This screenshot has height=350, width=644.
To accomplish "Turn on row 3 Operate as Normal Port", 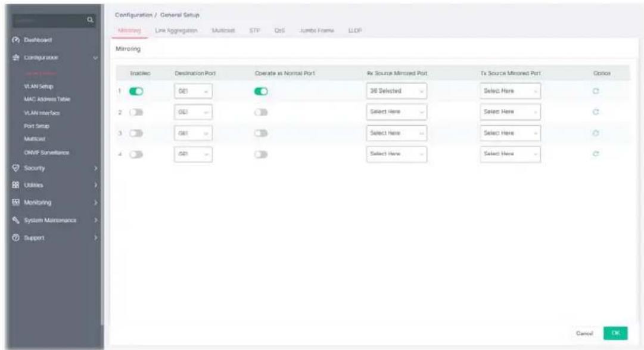I will coord(261,133).
